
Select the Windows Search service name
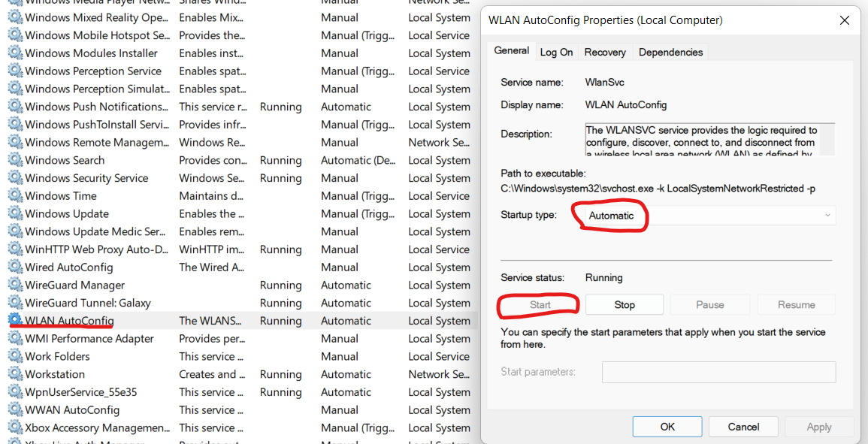(65, 160)
